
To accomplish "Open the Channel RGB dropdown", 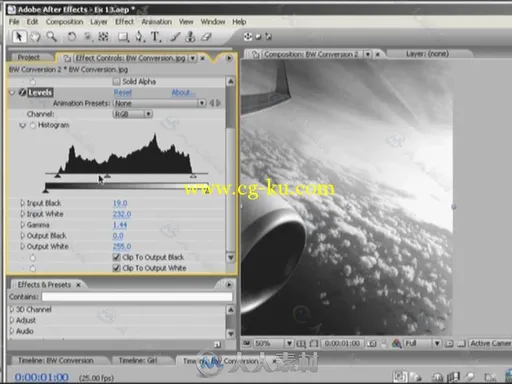I will pyautogui.click(x=133, y=114).
